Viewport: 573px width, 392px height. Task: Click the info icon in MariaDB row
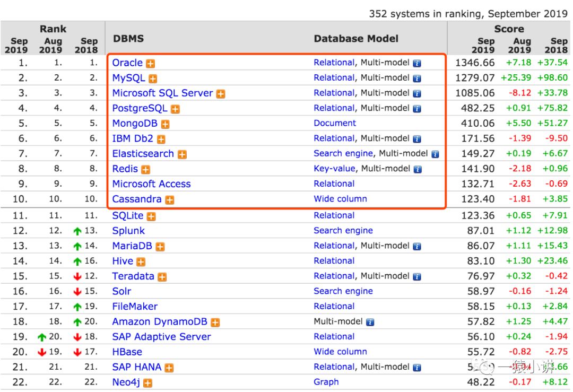(417, 246)
